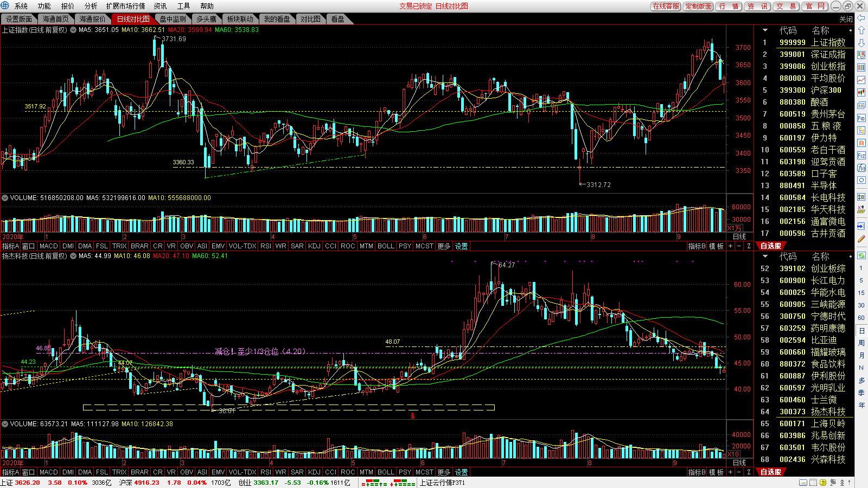The width and height of the screenshot is (868, 488).
Task: Click the f(x) formula icon in sidebar
Action: tap(861, 168)
